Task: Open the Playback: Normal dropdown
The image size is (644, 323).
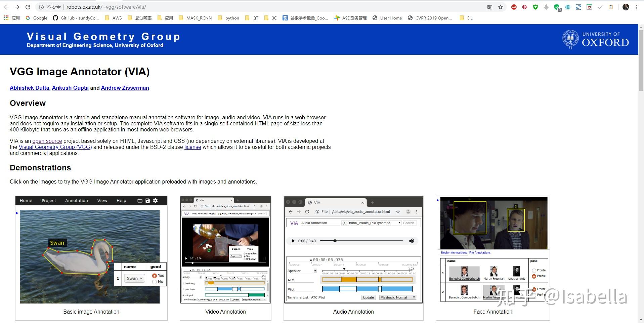Action: 397,297
